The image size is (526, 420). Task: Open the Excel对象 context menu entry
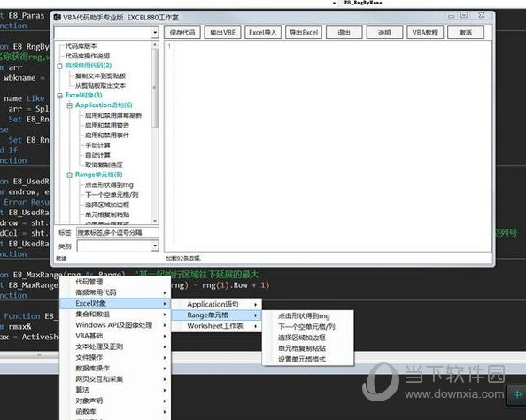(x=115, y=304)
